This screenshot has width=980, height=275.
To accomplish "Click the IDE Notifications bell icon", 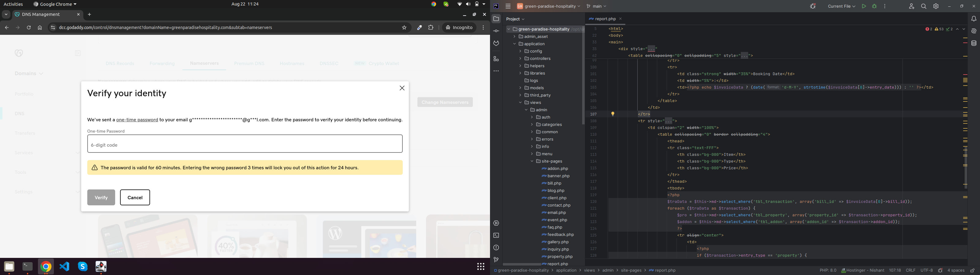I will (x=974, y=19).
